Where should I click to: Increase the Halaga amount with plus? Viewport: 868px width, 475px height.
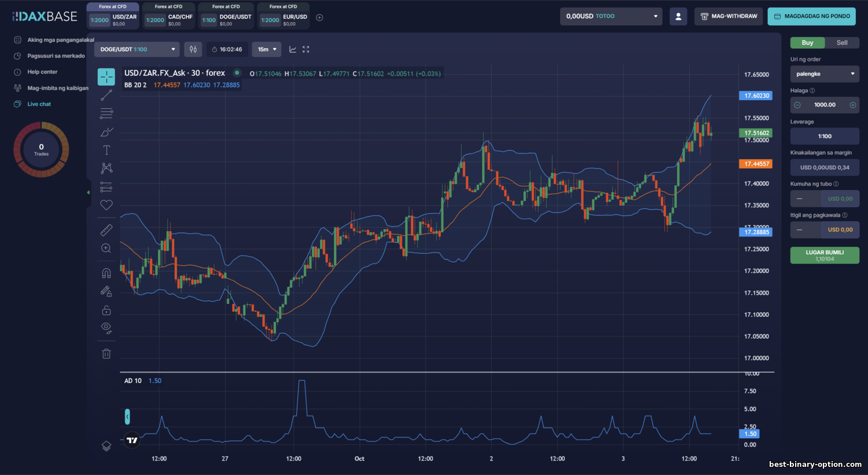(852, 105)
